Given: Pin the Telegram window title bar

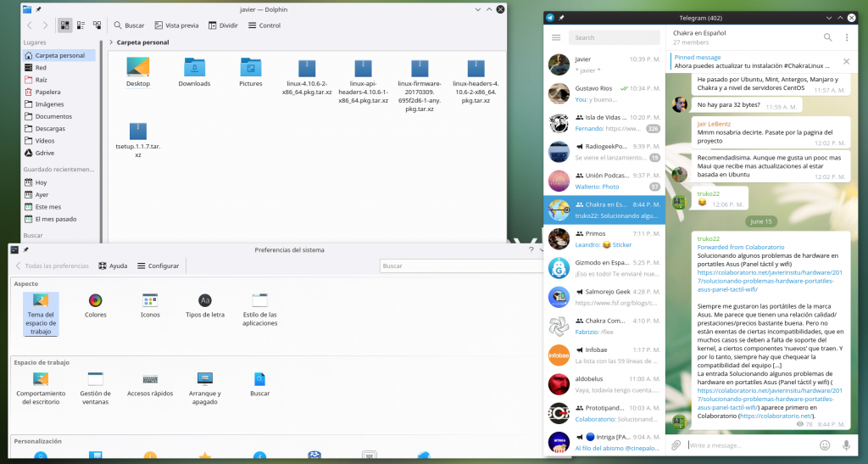Looking at the screenshot, I should 561,18.
